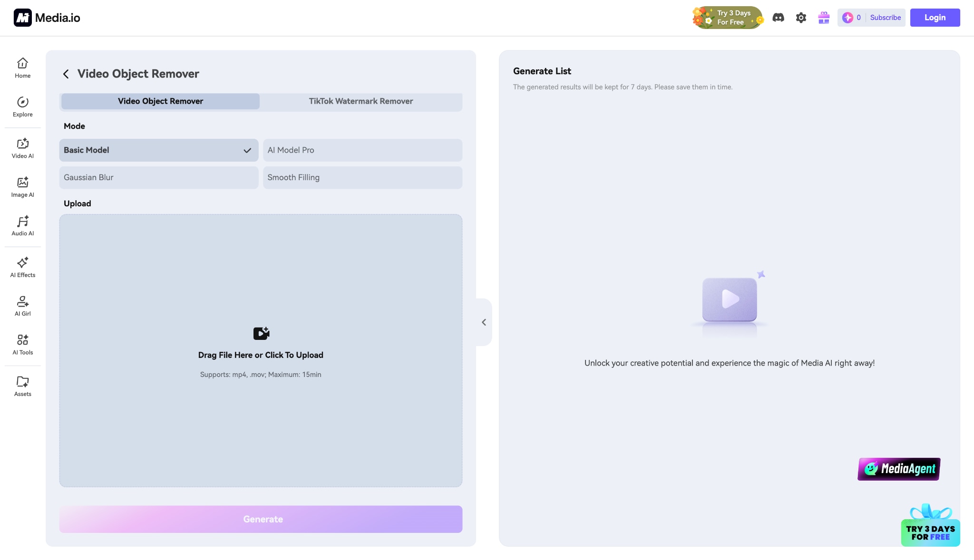
Task: Click the 'Supports: mp4, .mov; Maximum: 15min' text
Action: tap(261, 375)
